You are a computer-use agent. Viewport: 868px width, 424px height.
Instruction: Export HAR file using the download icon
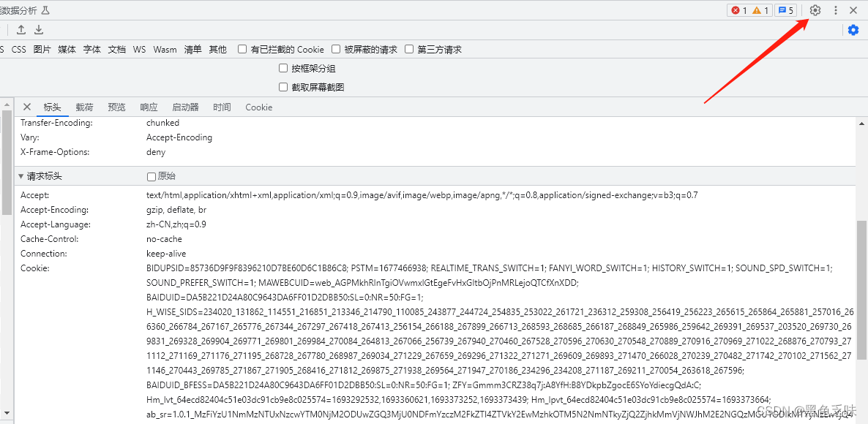coord(38,29)
